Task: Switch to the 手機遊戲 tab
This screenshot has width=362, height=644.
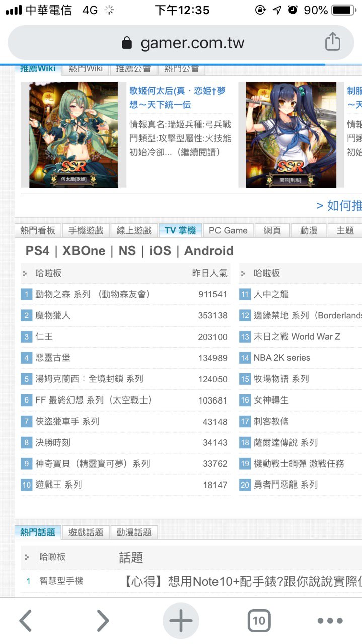Action: (x=86, y=230)
